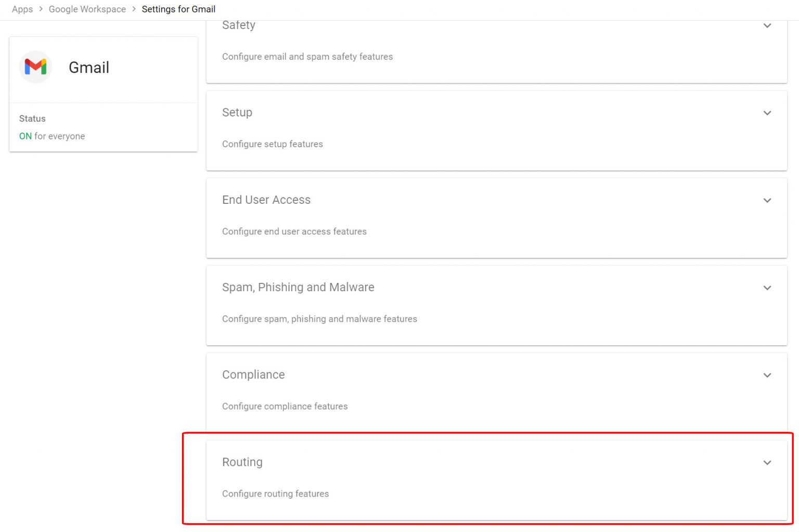The width and height of the screenshot is (799, 532).
Task: Open the Compliance settings heading
Action: (x=253, y=374)
